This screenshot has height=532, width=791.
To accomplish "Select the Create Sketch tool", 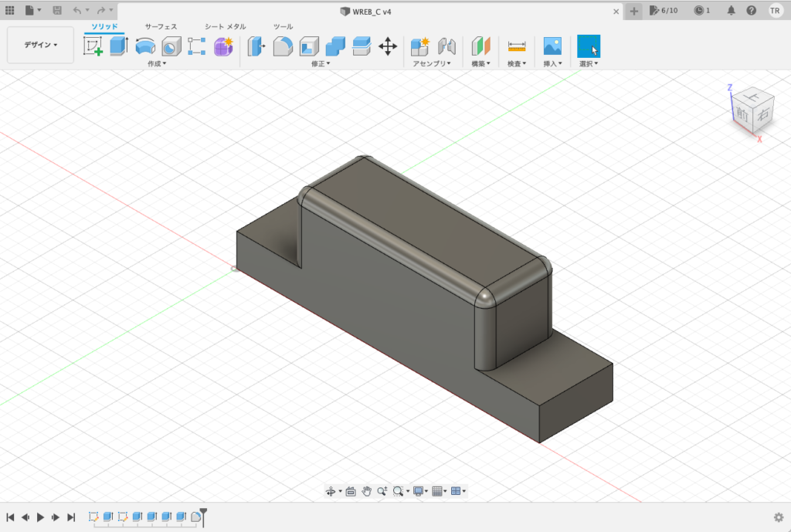I will [93, 46].
